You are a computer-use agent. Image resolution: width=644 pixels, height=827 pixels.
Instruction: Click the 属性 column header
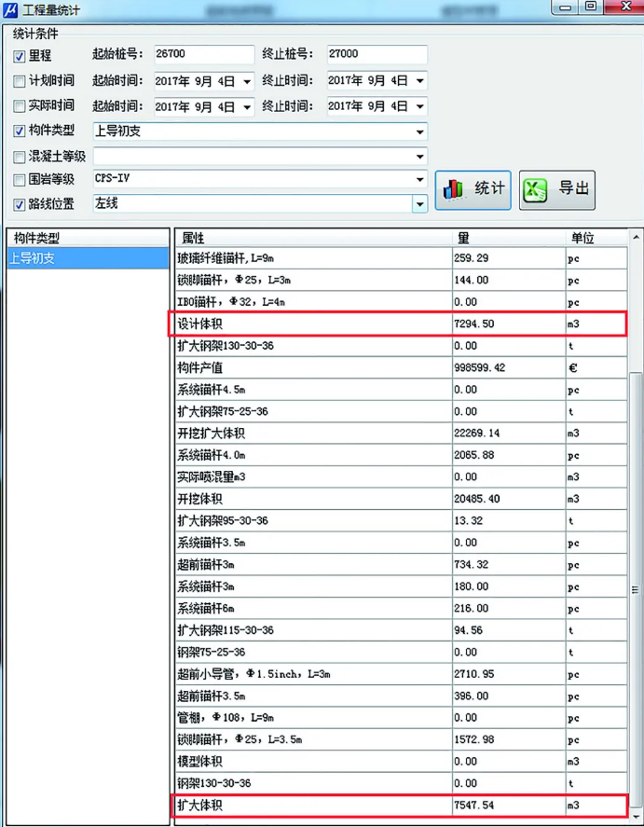[313, 238]
